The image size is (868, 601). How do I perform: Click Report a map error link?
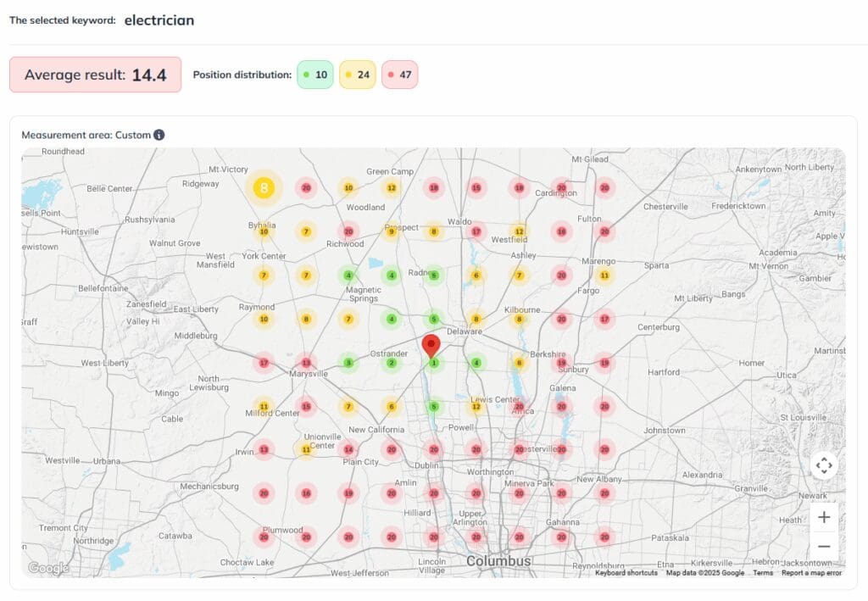click(811, 573)
